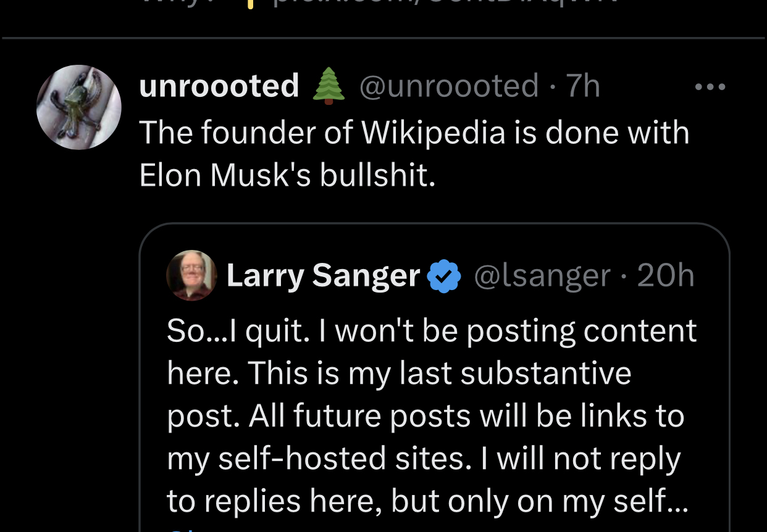
Task: Click unroooted's octopus profile avatar
Action: tap(79, 107)
